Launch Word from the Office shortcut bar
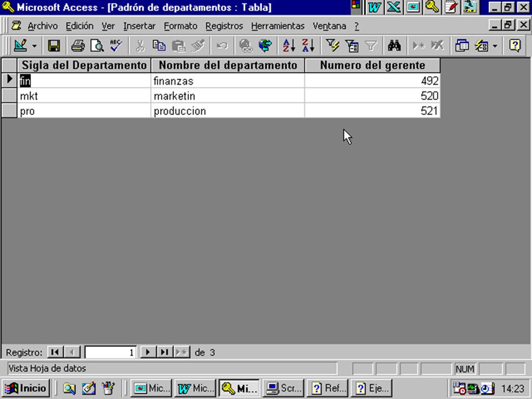The width and height of the screenshot is (532, 399). pyautogui.click(x=374, y=7)
